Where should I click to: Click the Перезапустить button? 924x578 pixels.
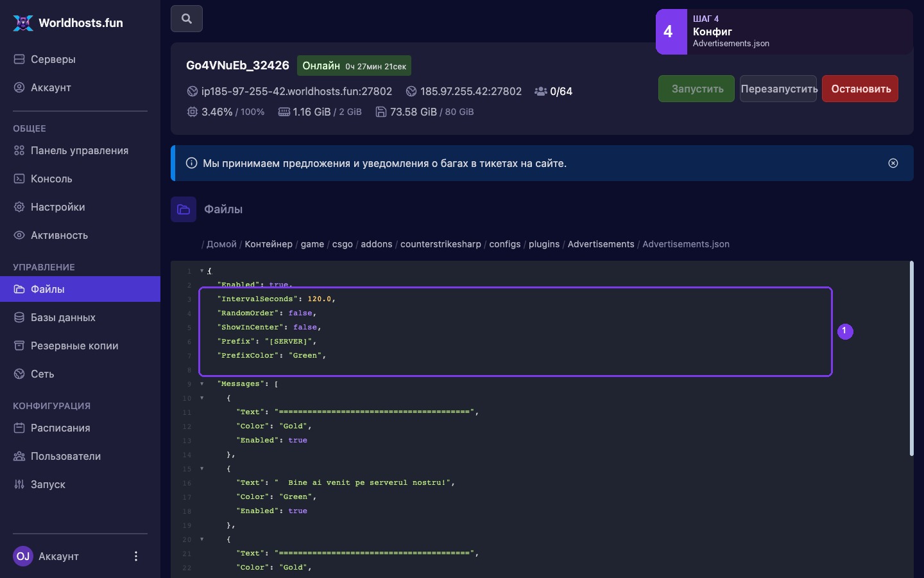click(778, 89)
